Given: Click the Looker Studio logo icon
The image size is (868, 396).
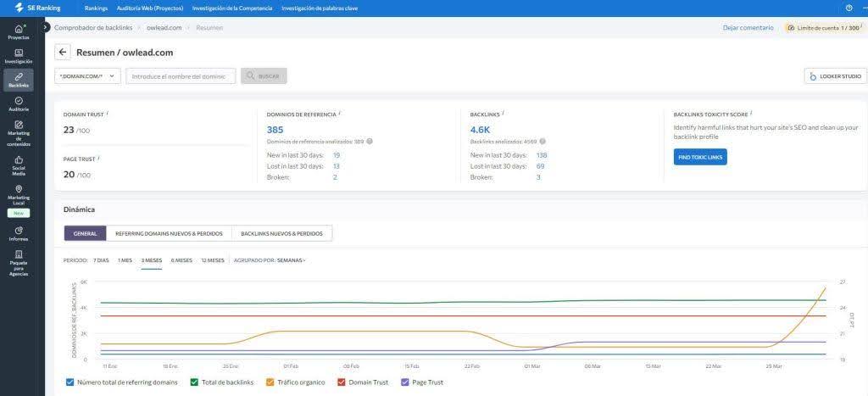Looking at the screenshot, I should pyautogui.click(x=813, y=76).
